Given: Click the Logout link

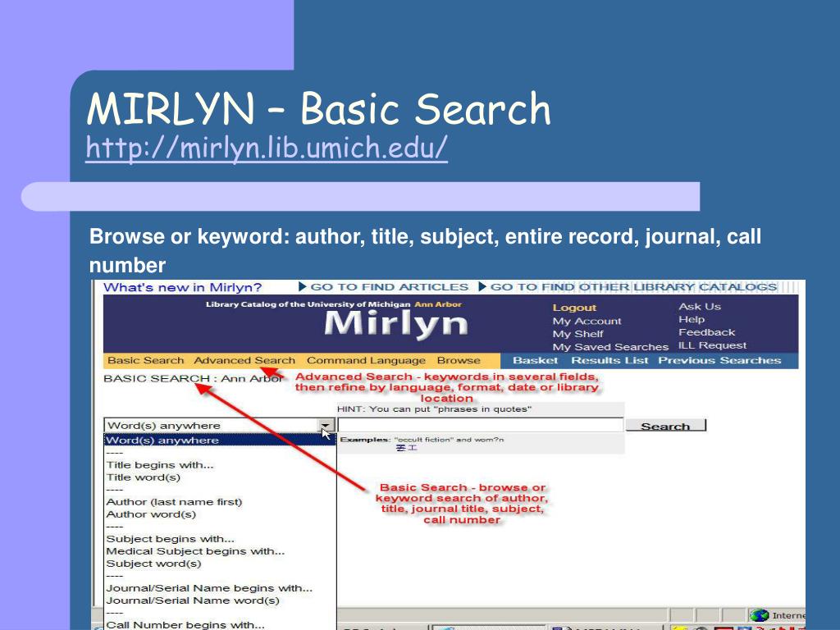Looking at the screenshot, I should point(574,308).
